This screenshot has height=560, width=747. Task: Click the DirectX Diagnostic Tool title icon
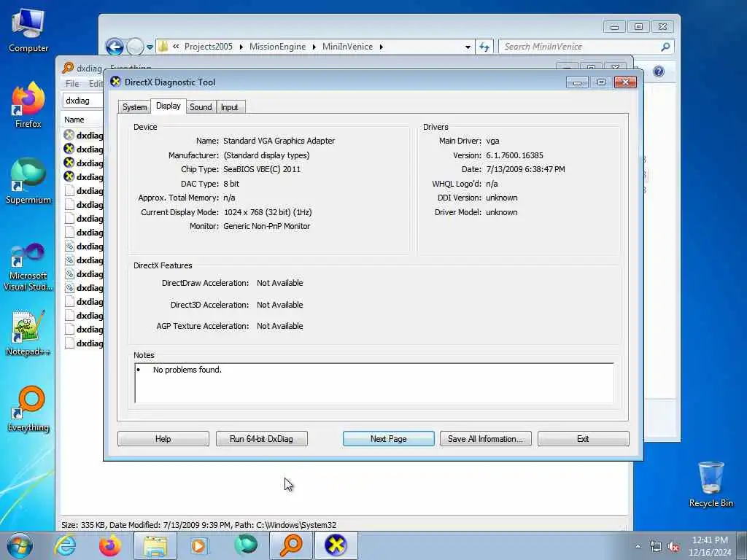tap(115, 82)
